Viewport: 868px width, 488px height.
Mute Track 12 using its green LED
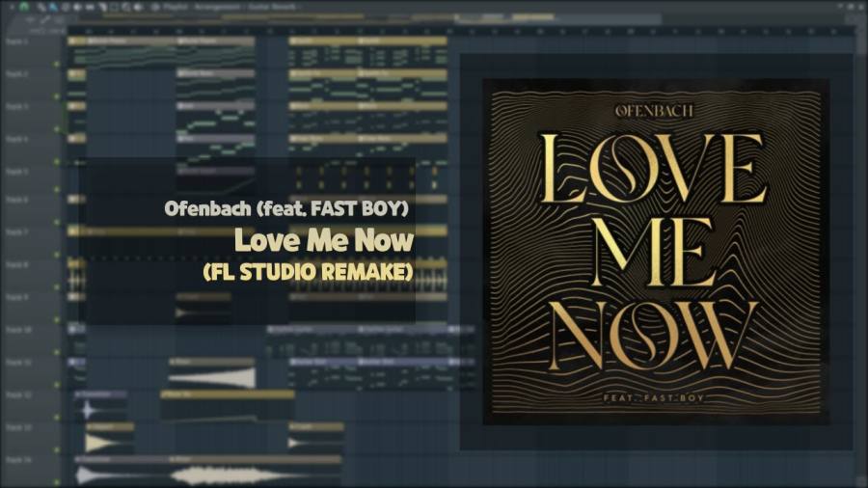(57, 418)
